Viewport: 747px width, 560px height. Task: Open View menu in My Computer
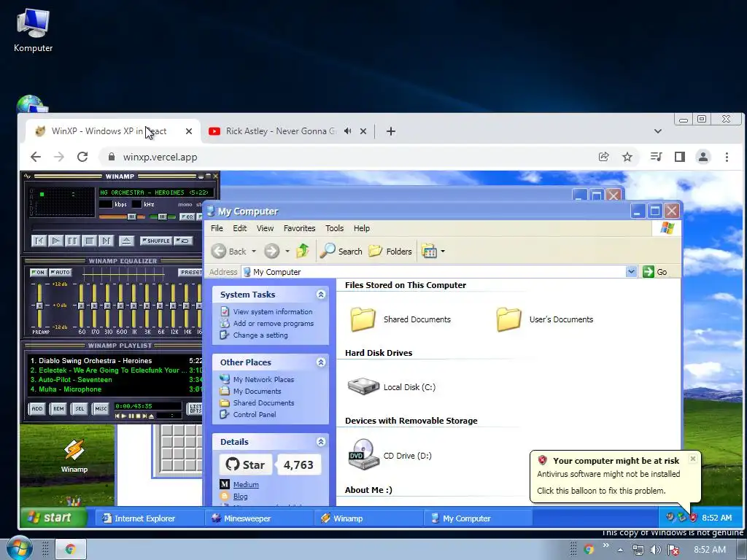tap(265, 228)
